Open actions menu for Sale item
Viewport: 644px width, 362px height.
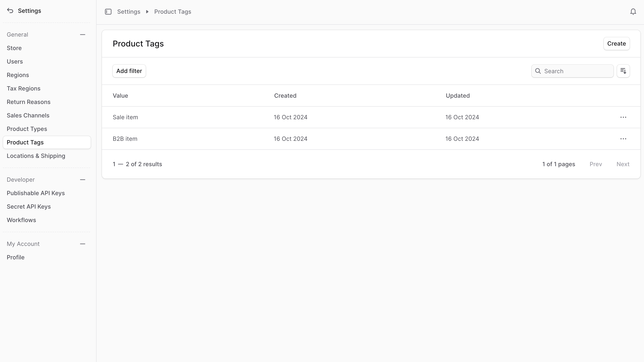[x=623, y=117]
